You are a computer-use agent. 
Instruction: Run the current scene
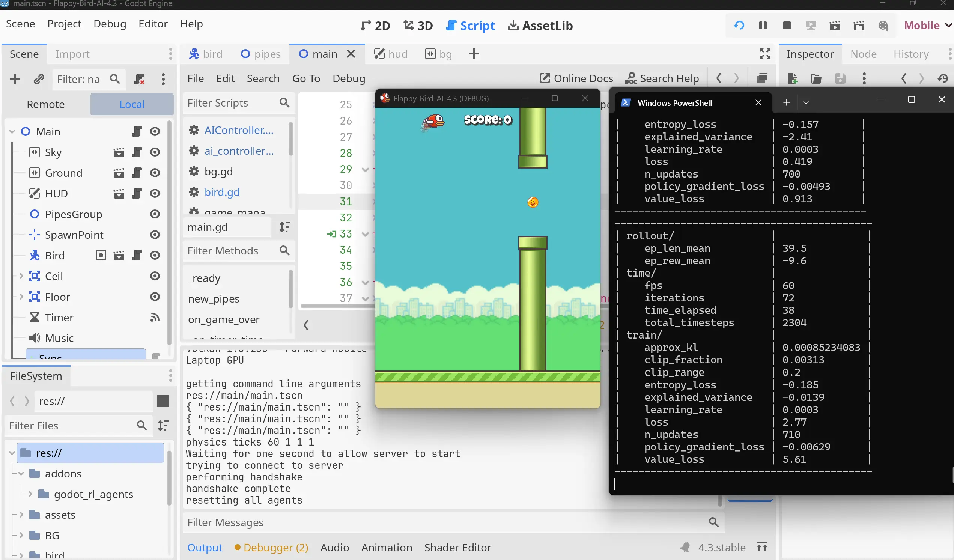click(835, 26)
